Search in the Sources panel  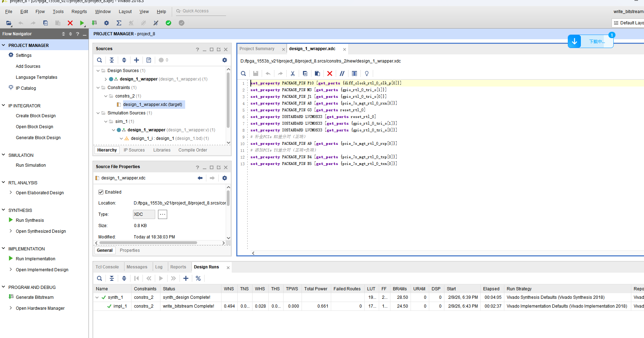click(x=99, y=60)
